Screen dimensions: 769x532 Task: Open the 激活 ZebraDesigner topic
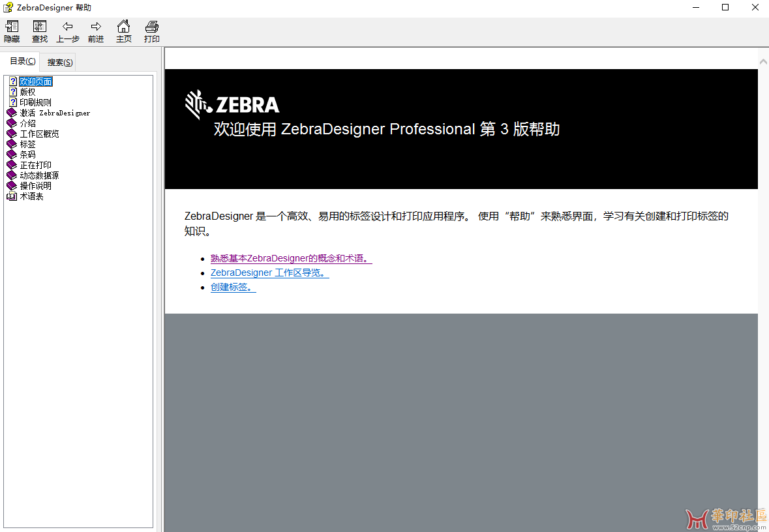[x=55, y=113]
